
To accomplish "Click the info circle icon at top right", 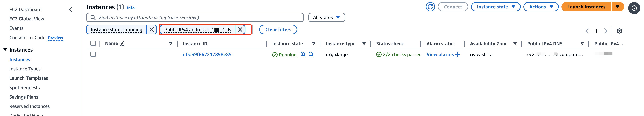I will (634, 8).
